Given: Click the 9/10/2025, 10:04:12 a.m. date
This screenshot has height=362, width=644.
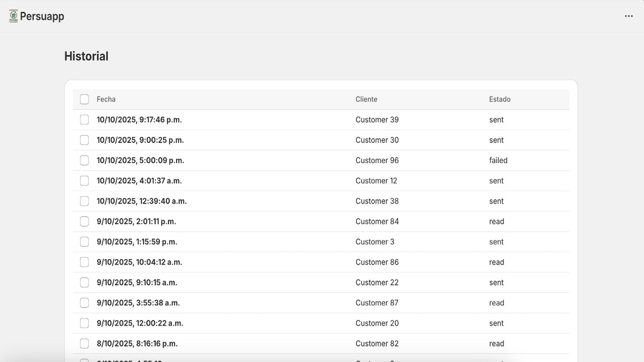Looking at the screenshot, I should (139, 262).
